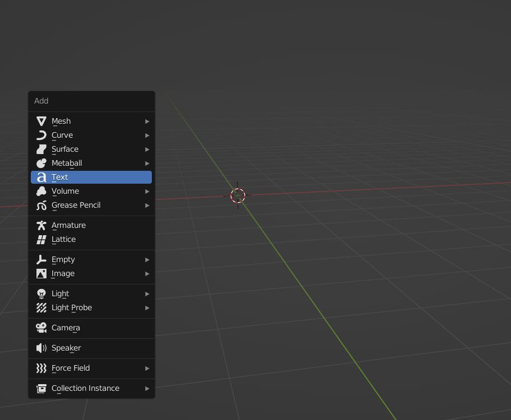Click the Text 'a' icon
Viewport: 511px width, 420px height.
(x=41, y=177)
